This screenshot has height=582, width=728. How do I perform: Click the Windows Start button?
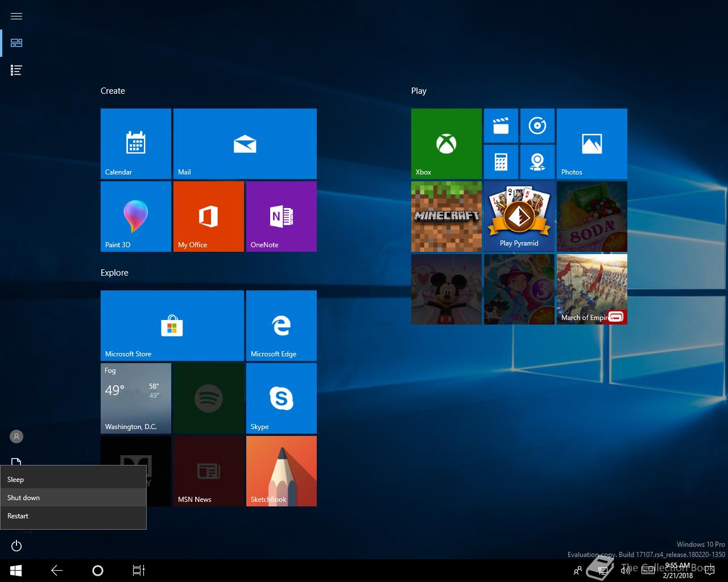click(x=16, y=571)
